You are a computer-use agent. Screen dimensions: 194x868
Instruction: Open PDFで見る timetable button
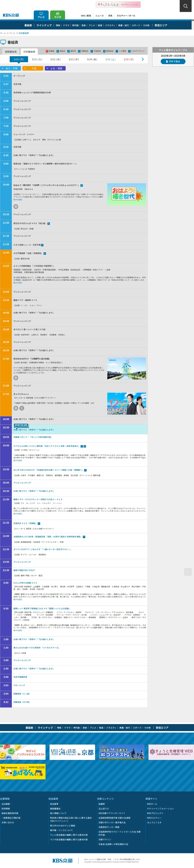pos(173,61)
